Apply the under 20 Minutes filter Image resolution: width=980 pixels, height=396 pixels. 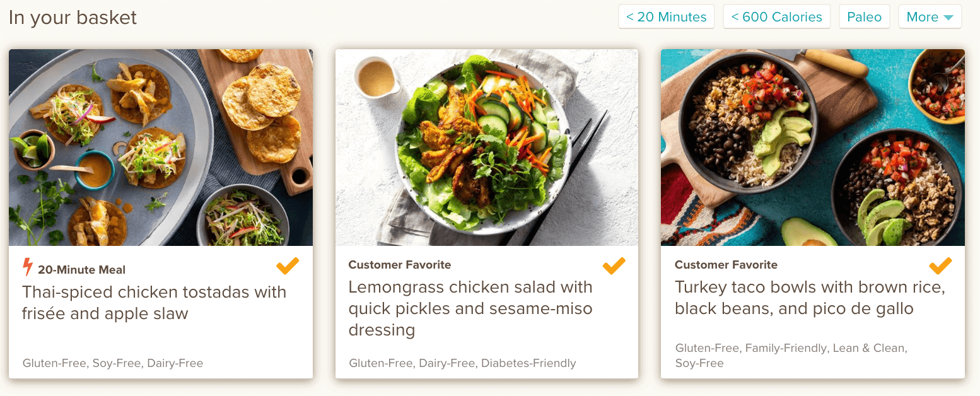666,16
